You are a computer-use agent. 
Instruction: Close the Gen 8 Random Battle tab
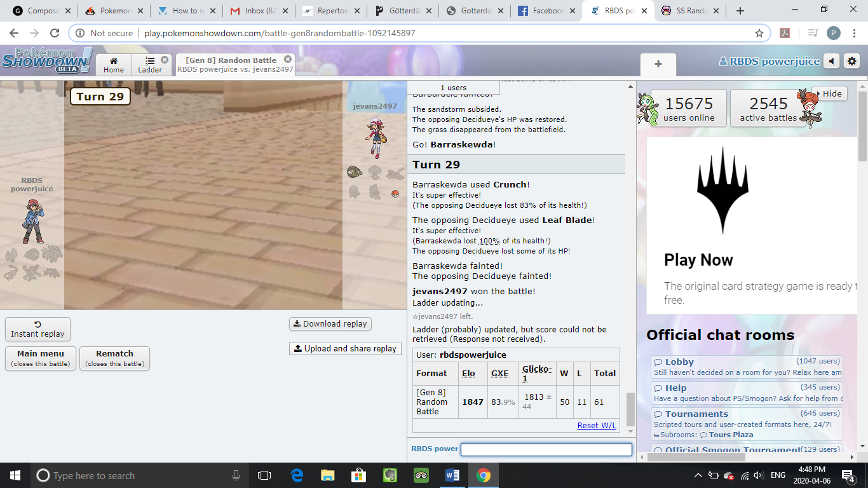pyautogui.click(x=287, y=60)
